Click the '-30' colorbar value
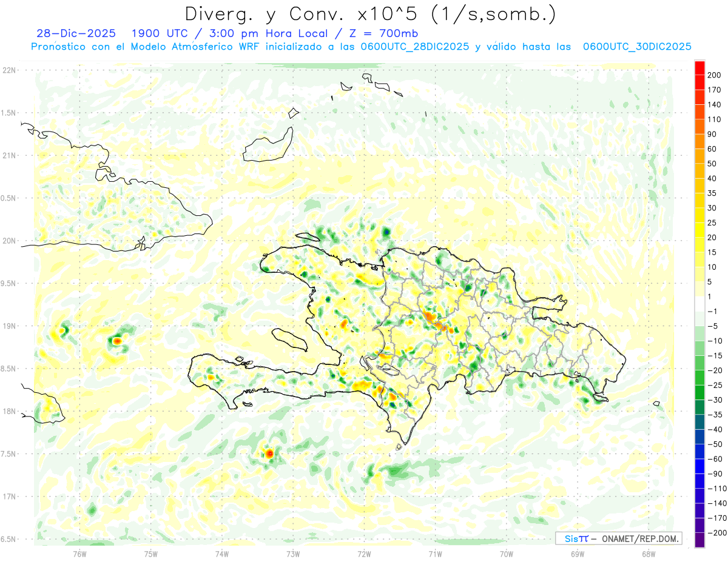728x562 pixels. click(715, 400)
